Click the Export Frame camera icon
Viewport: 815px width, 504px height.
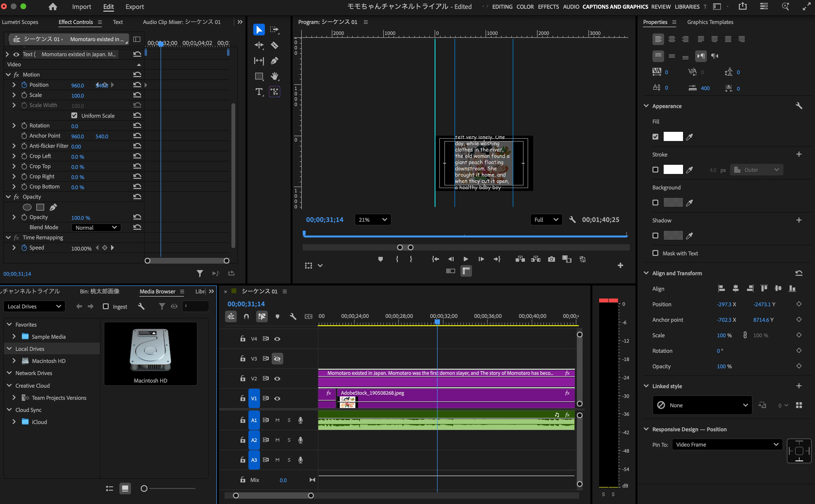551,259
